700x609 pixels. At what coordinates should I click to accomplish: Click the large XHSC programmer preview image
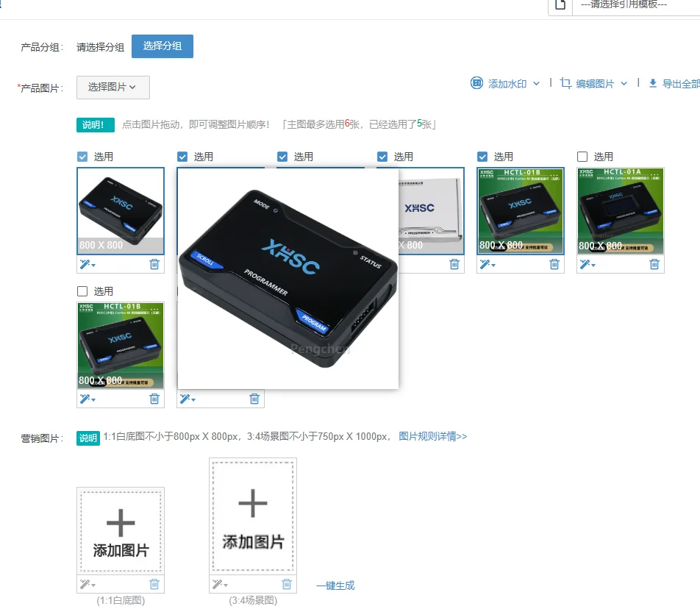(x=288, y=279)
